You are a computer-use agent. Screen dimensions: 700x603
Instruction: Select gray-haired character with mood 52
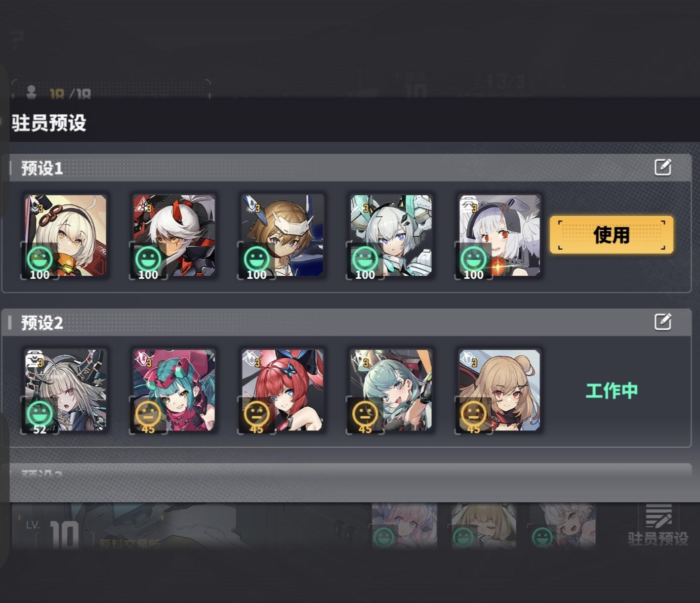click(x=66, y=390)
